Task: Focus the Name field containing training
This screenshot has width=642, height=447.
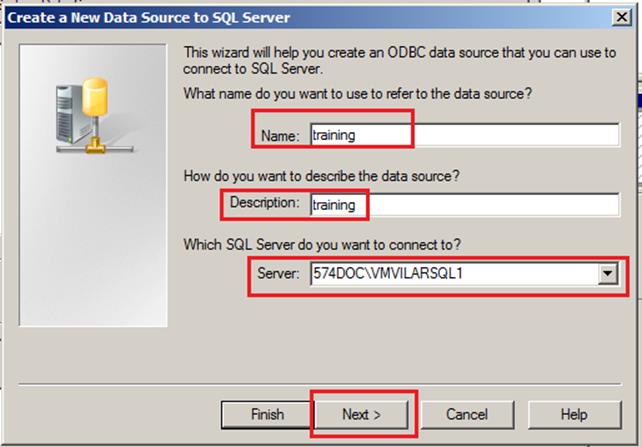Action: (x=465, y=135)
